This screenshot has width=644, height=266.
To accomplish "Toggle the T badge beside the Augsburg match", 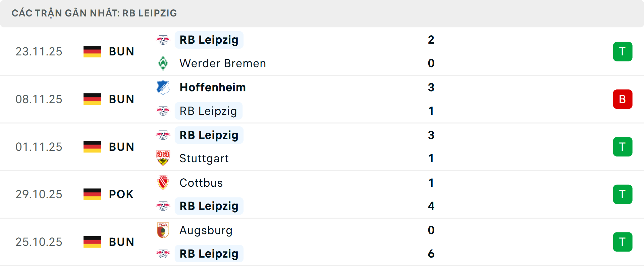I will click(x=623, y=242).
